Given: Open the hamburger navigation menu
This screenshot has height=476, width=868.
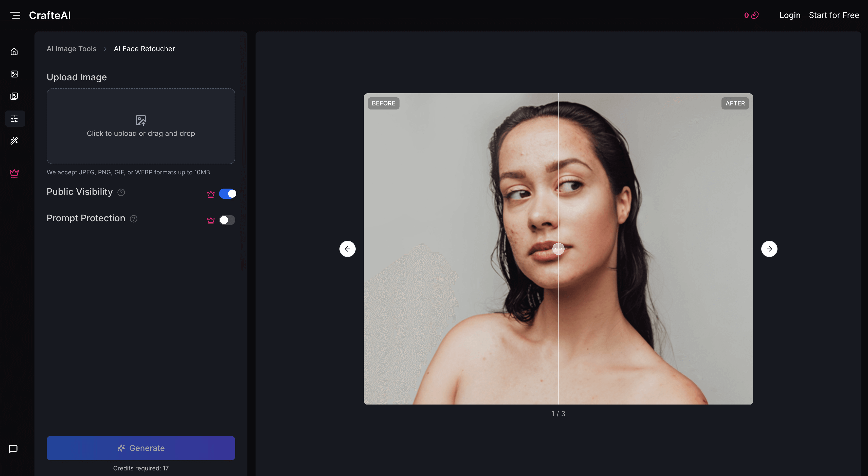Looking at the screenshot, I should click(x=15, y=15).
